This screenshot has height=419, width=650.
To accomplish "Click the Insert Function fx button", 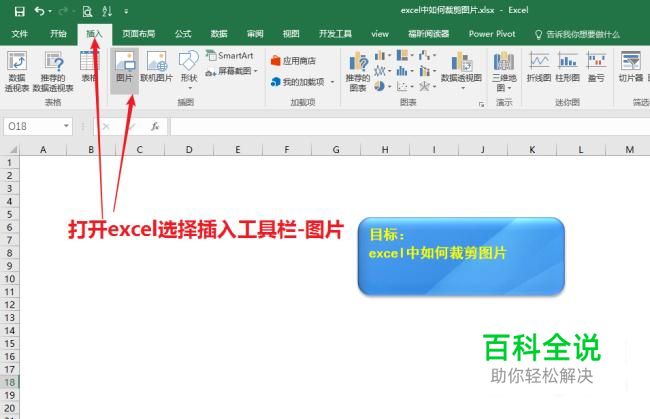I will click(x=155, y=126).
